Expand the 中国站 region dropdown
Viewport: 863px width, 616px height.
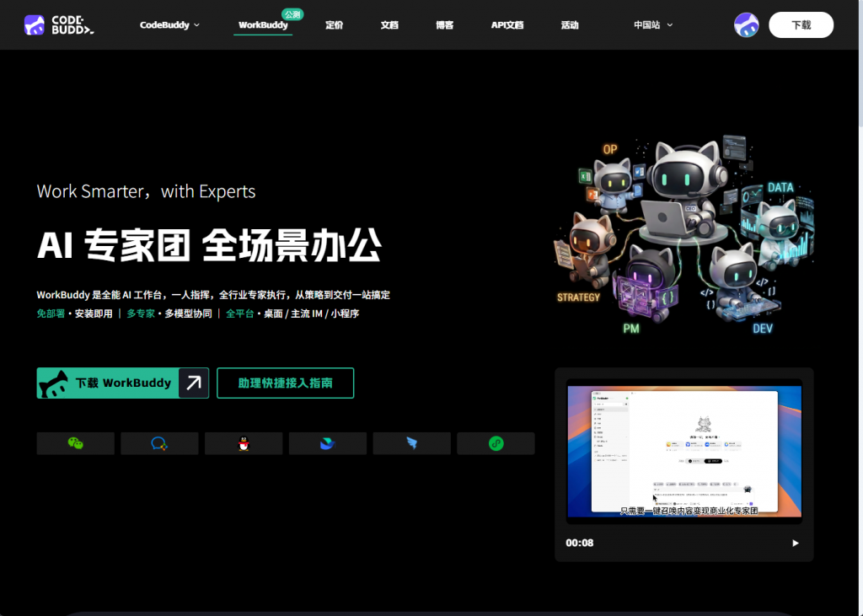(653, 24)
